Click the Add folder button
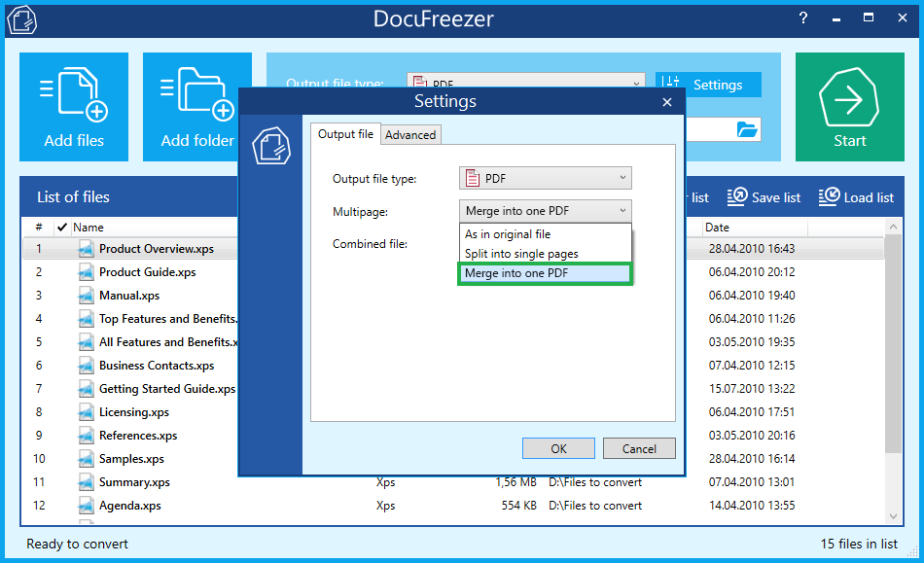The image size is (924, 563). point(196,107)
